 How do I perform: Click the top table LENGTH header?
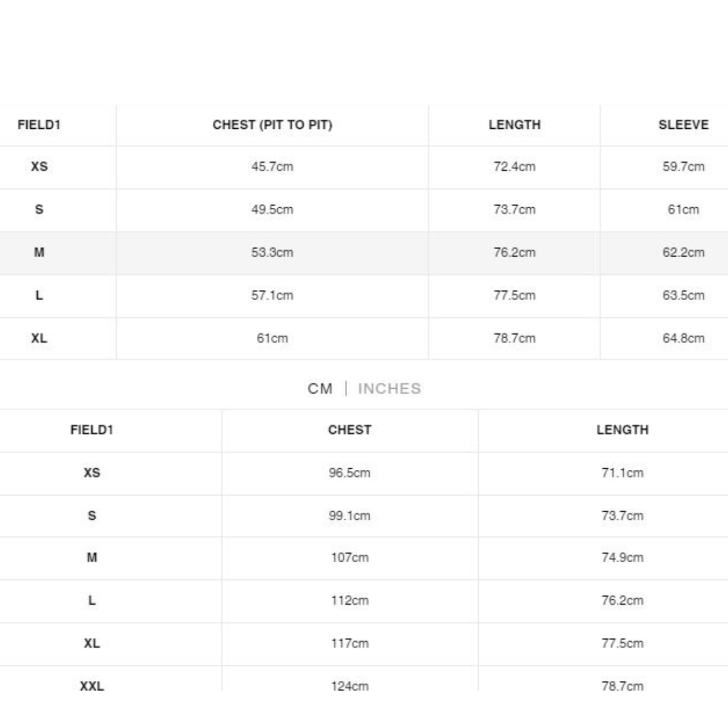pyautogui.click(x=515, y=125)
